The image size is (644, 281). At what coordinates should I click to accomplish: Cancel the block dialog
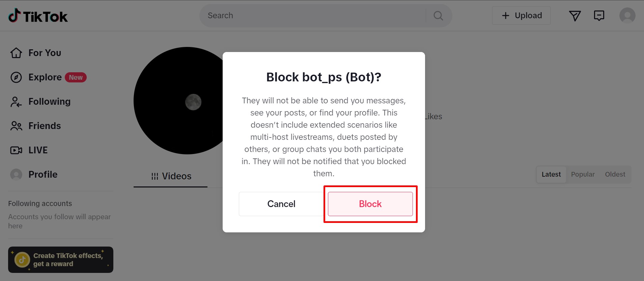[x=281, y=204]
